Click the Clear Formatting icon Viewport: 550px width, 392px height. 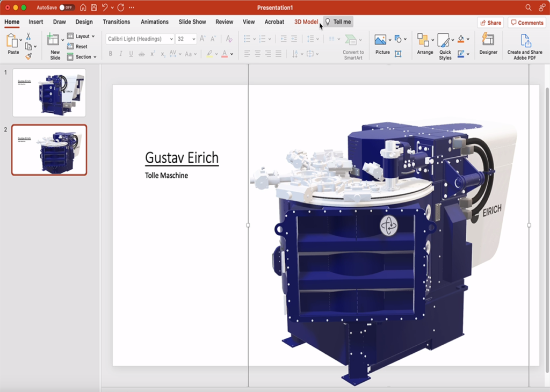(229, 39)
